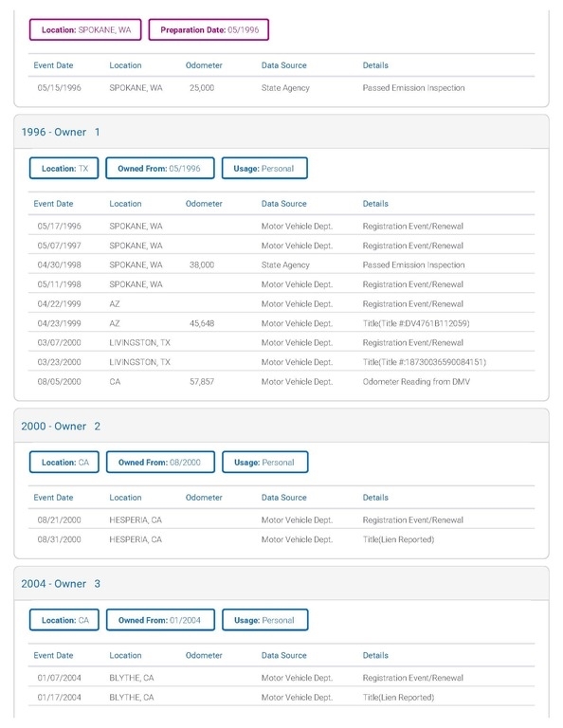Click the 08/05/2000 Odometer Reading from DMV row
Image resolution: width=563 pixels, height=728 pixels.
point(281,382)
